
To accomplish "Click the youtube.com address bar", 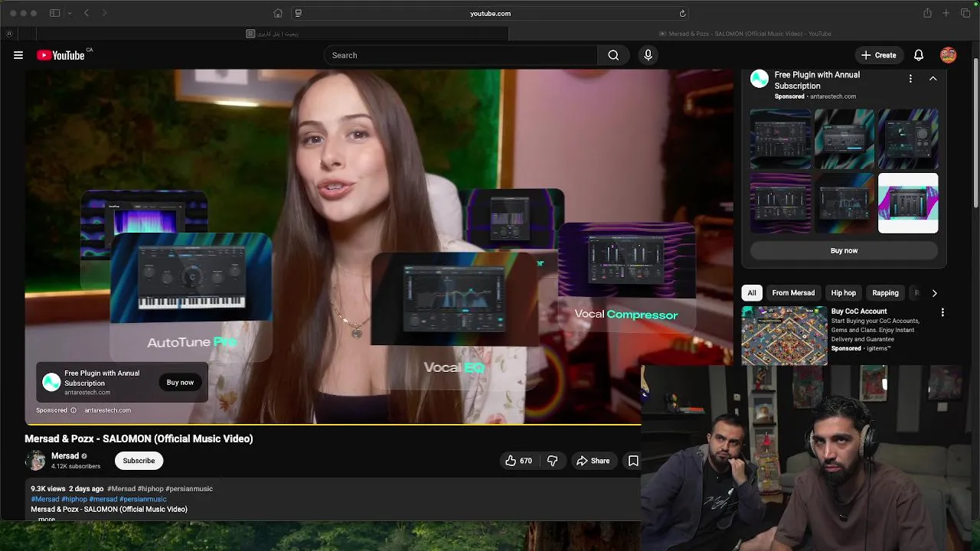I will click(490, 13).
